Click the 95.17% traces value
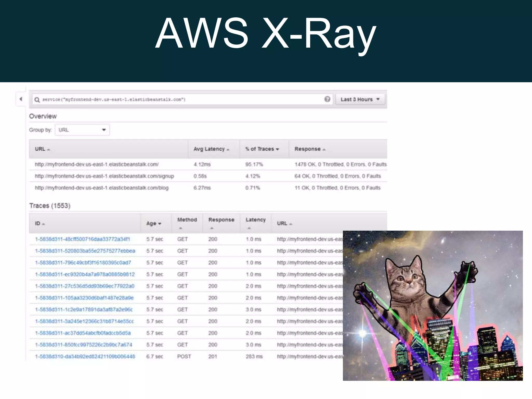The width and height of the screenshot is (532, 399). pyautogui.click(x=254, y=164)
